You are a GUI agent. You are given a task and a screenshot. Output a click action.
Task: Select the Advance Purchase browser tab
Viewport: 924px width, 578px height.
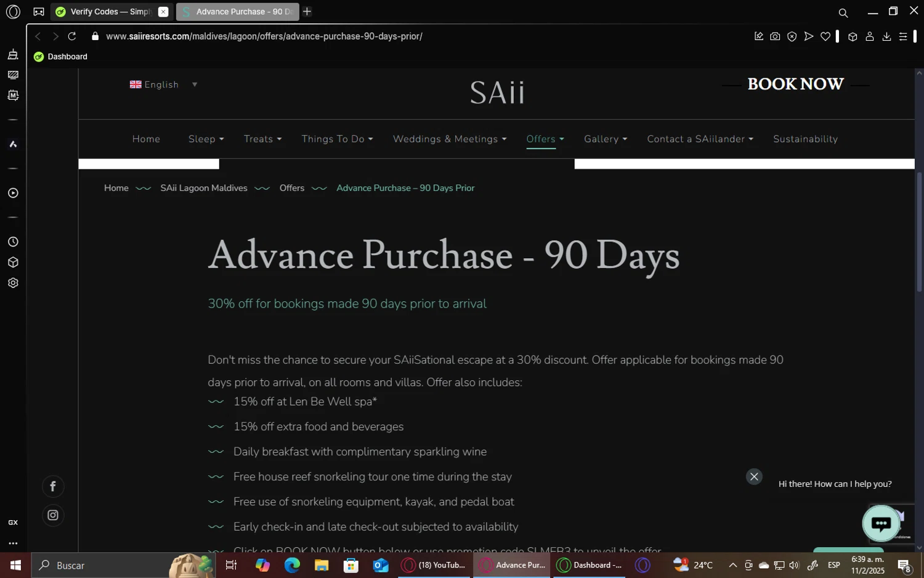coord(237,12)
